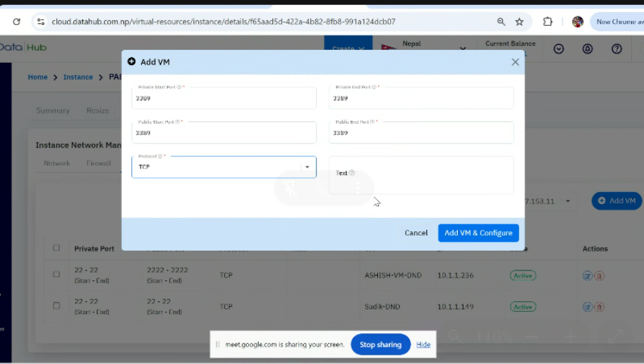Click the browser zoom magnifier icon
Viewport: 644px width, 364px height.
click(x=501, y=21)
